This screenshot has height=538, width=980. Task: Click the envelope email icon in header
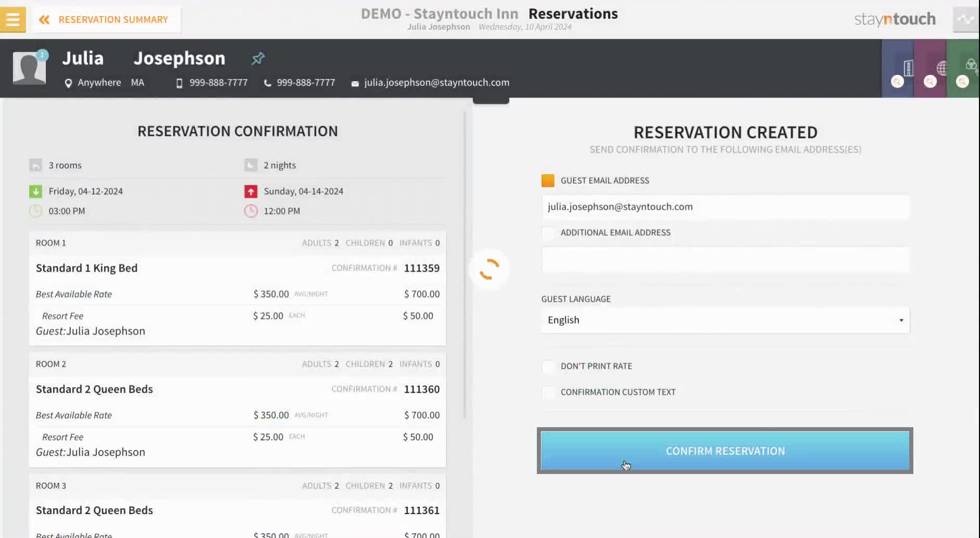(x=355, y=84)
